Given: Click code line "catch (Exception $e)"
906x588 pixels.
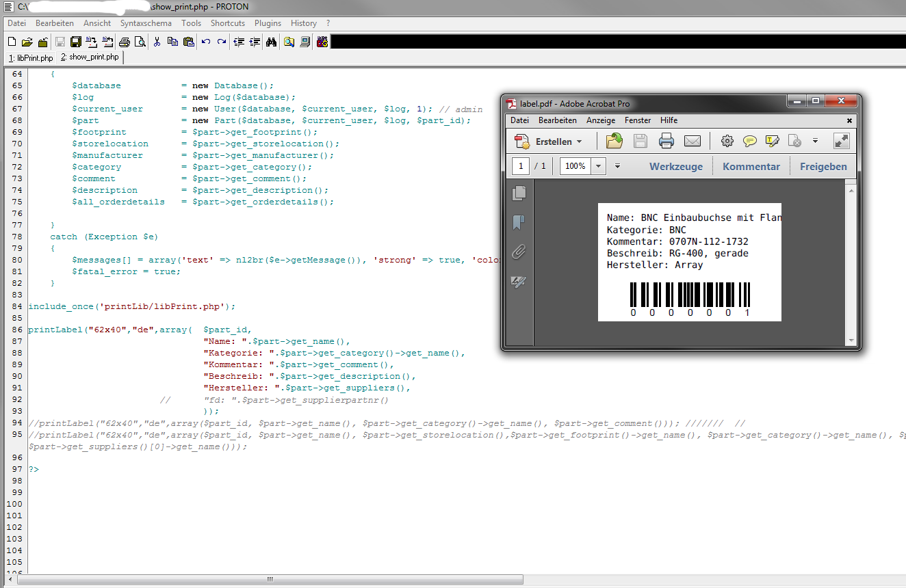Looking at the screenshot, I should pyautogui.click(x=104, y=237).
